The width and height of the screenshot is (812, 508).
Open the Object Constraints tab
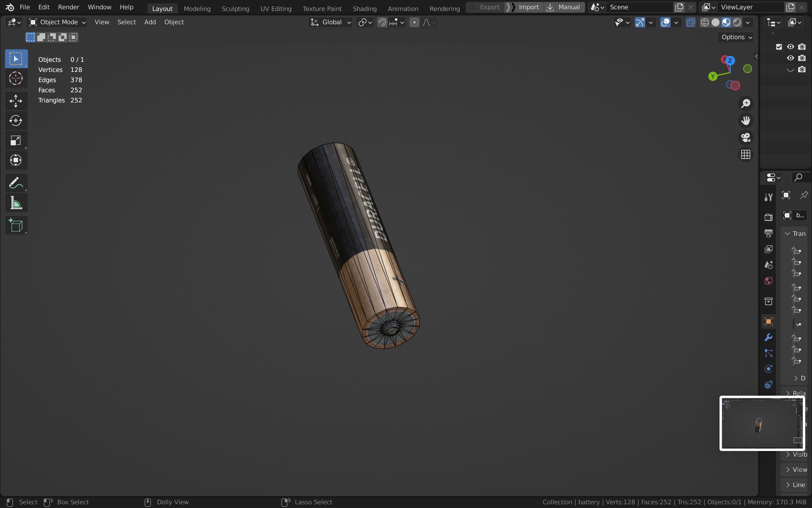click(x=768, y=385)
